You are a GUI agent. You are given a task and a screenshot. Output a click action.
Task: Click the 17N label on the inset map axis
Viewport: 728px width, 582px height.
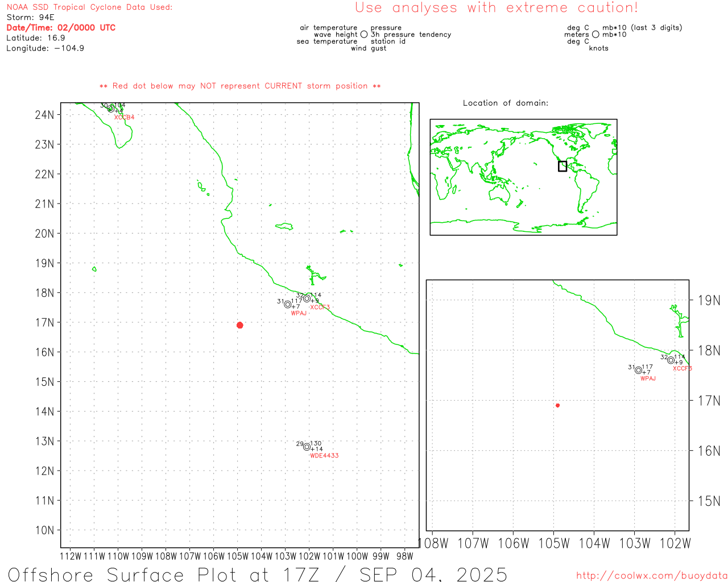[709, 401]
